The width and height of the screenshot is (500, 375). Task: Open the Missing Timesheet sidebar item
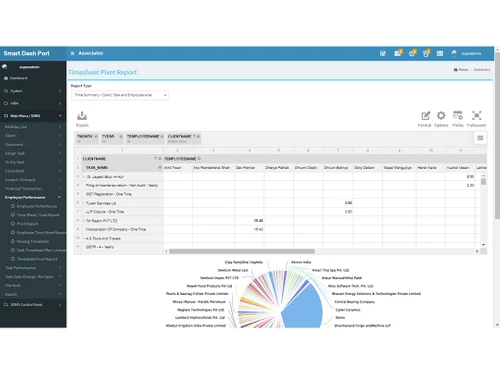[33, 241]
